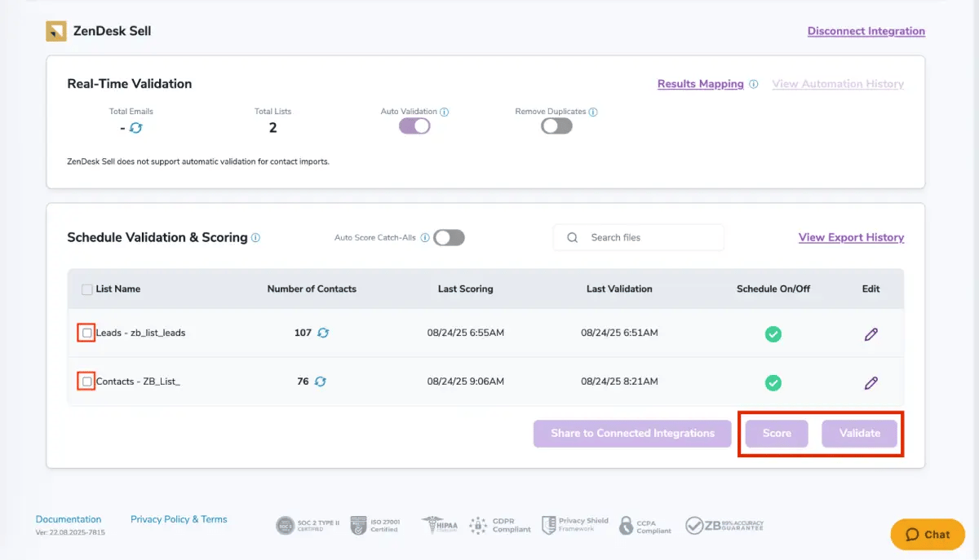This screenshot has height=560, width=979.
Task: Click the Validate button
Action: point(859,433)
